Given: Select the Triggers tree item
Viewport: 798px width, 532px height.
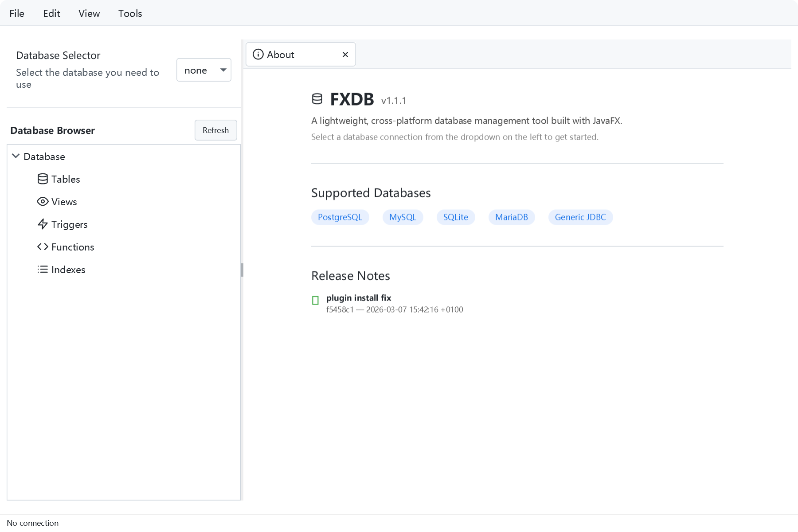Looking at the screenshot, I should tap(124, 224).
